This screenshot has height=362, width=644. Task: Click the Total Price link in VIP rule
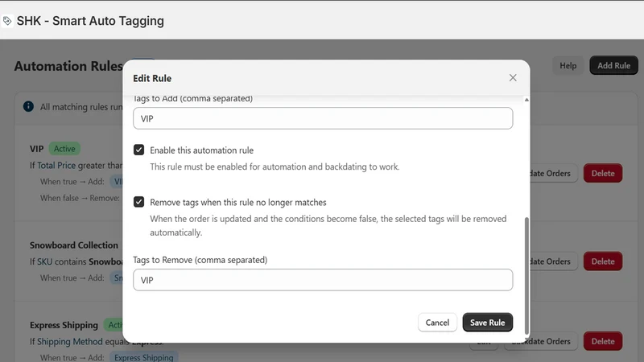tap(56, 166)
